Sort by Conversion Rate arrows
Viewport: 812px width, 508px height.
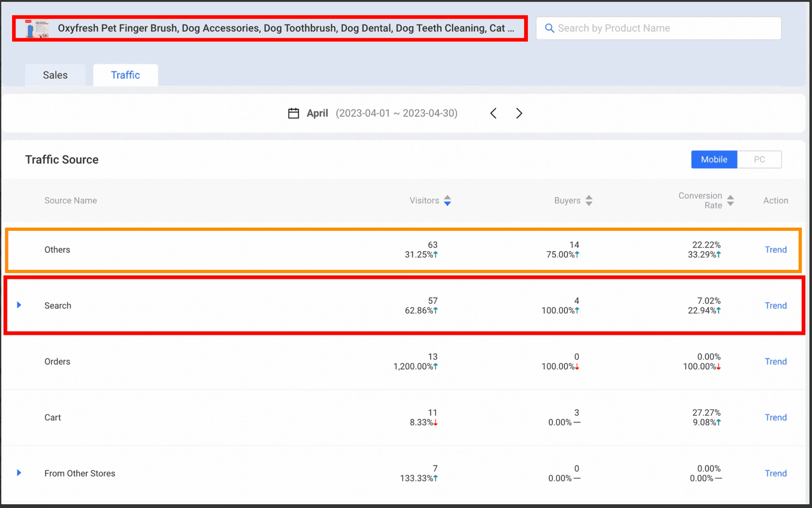pyautogui.click(x=730, y=201)
